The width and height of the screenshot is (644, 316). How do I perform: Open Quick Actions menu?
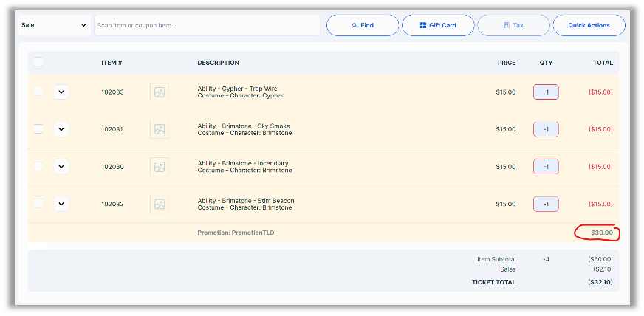589,25
